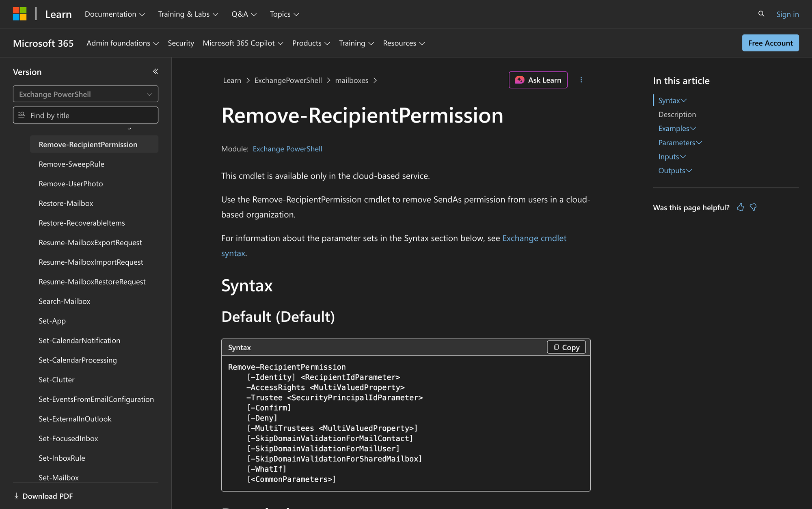Click the Download PDF arrow icon

point(17,496)
